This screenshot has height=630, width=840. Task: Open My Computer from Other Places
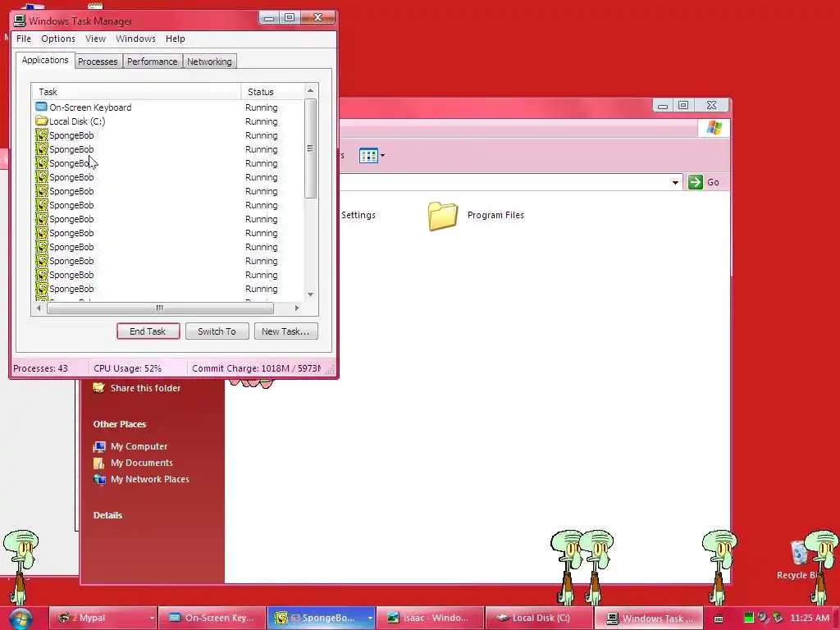139,446
